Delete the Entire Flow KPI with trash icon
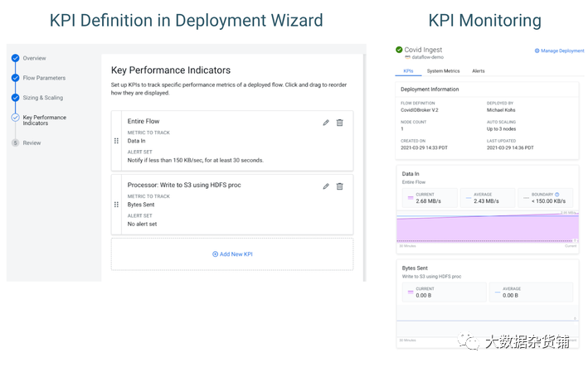The image size is (588, 367). pos(340,123)
